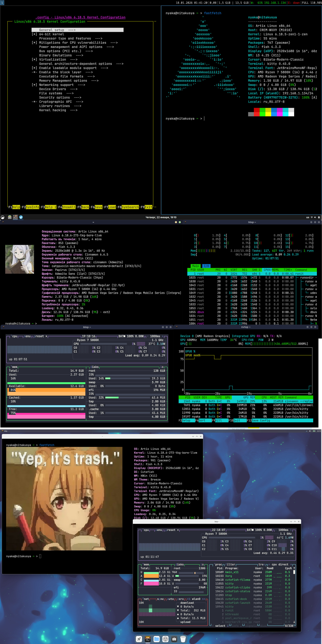Open the blue browser icon in panel
Screen dimensions: 322x644
tap(21, 217)
